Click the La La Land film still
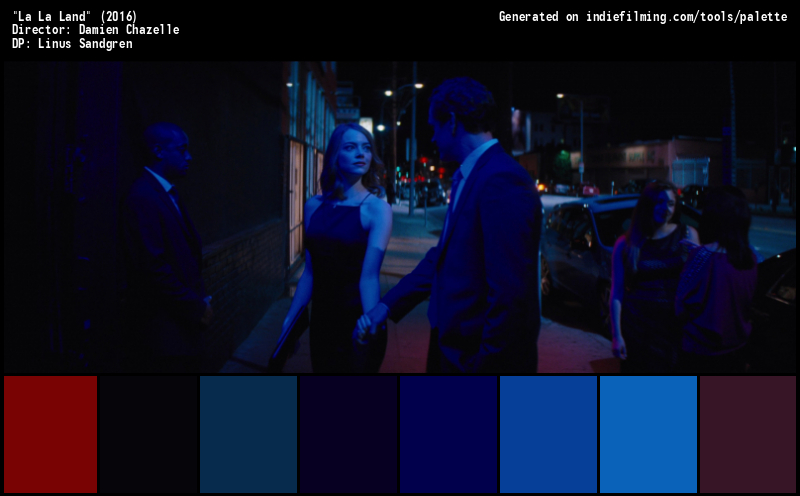 pyautogui.click(x=400, y=217)
